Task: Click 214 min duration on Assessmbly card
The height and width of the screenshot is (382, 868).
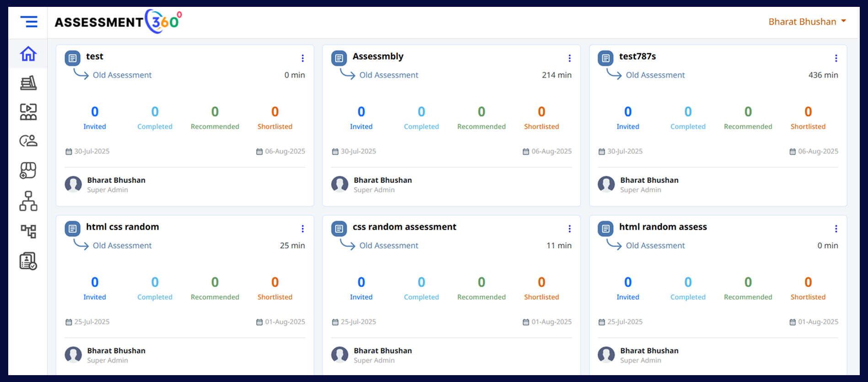Action: (557, 75)
